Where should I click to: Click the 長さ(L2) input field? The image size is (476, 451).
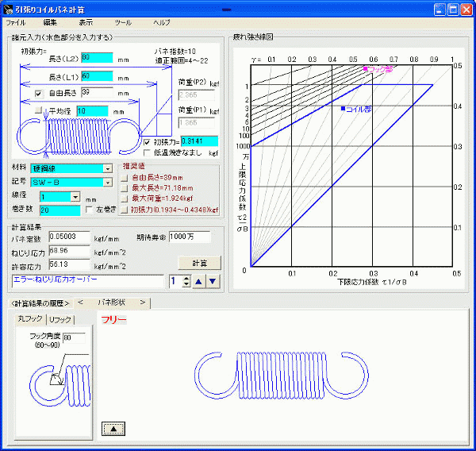click(x=96, y=57)
